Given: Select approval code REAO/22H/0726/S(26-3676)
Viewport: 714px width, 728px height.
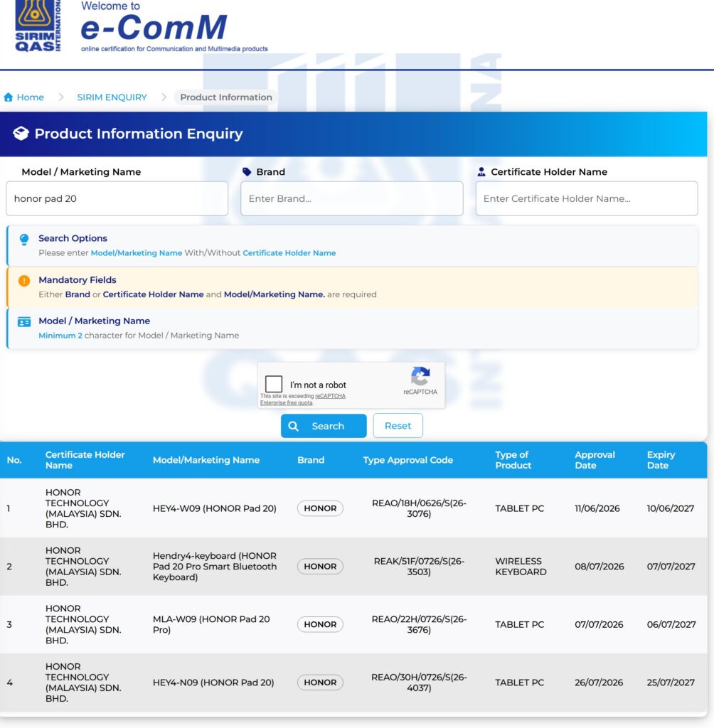Looking at the screenshot, I should [x=419, y=624].
